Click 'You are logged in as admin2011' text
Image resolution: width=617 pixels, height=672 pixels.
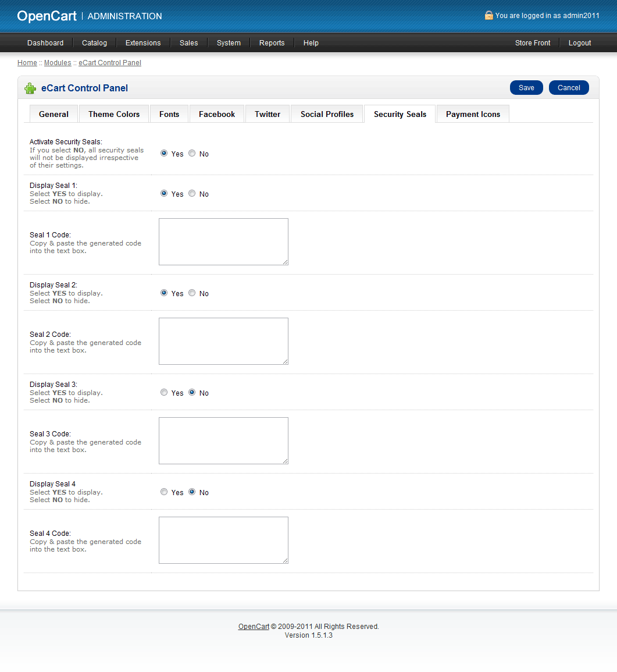[547, 16]
